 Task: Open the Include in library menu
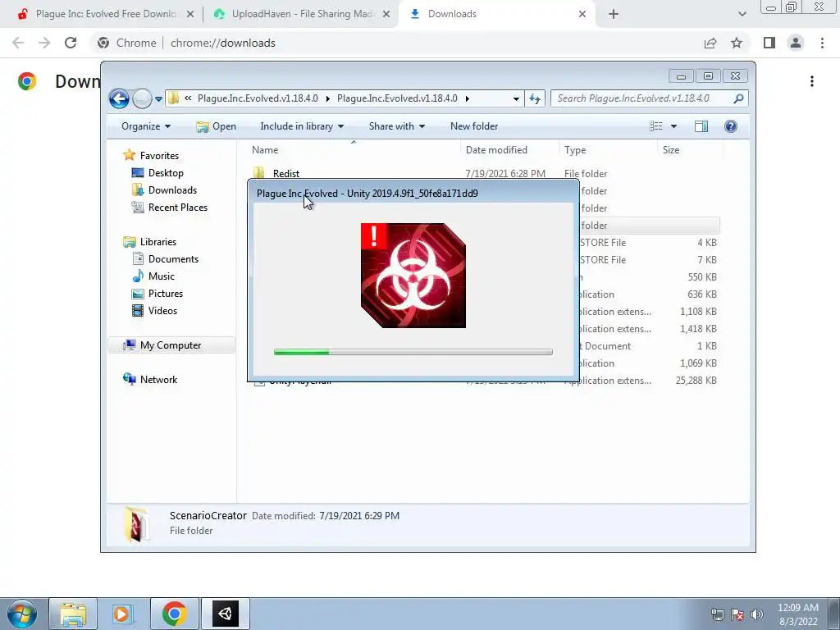pyautogui.click(x=302, y=126)
